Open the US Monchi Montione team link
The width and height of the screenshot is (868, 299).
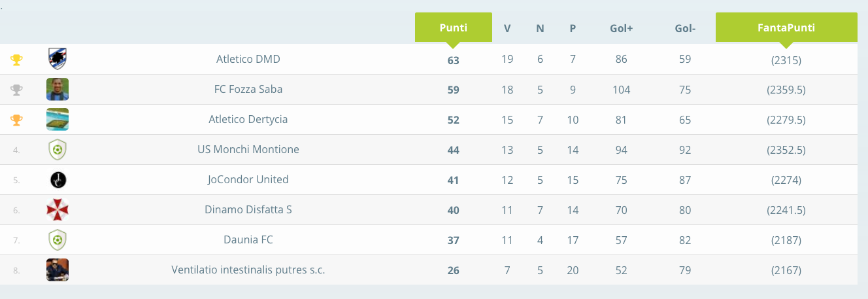click(248, 149)
